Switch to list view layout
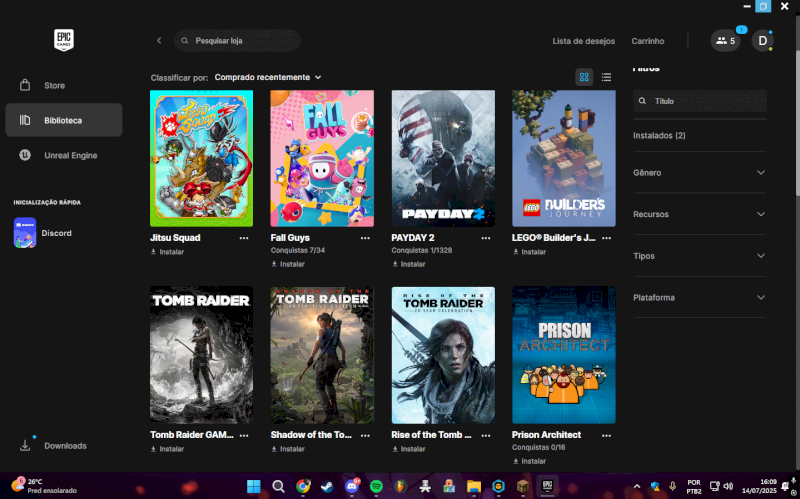 pyautogui.click(x=606, y=77)
